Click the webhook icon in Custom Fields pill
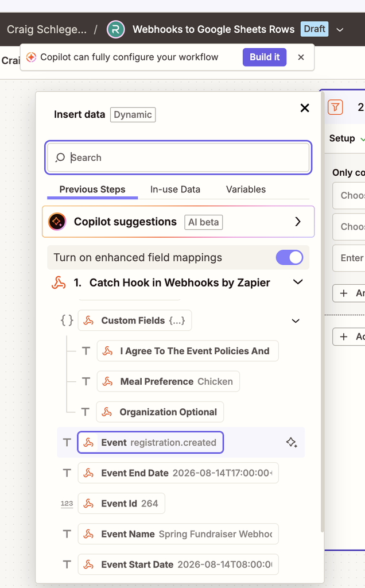 coord(88,320)
